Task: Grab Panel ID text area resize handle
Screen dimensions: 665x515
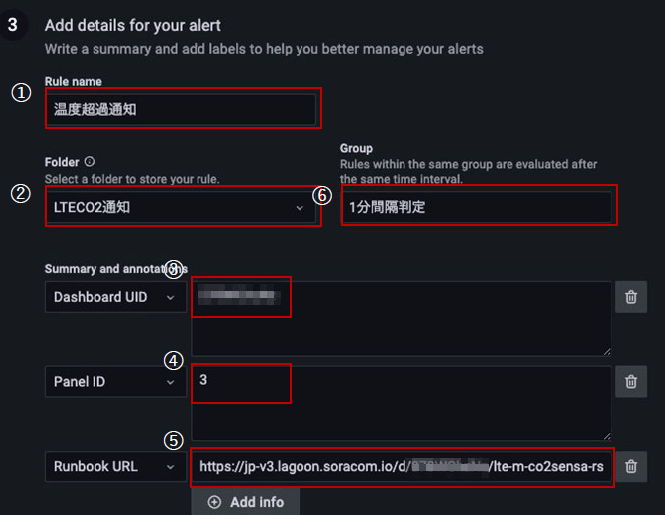Action: [x=607, y=436]
